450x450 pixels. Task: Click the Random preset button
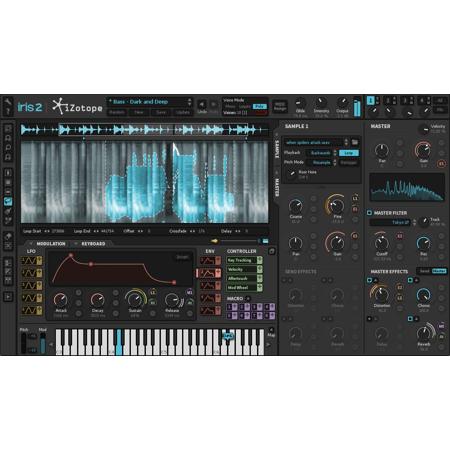117,112
